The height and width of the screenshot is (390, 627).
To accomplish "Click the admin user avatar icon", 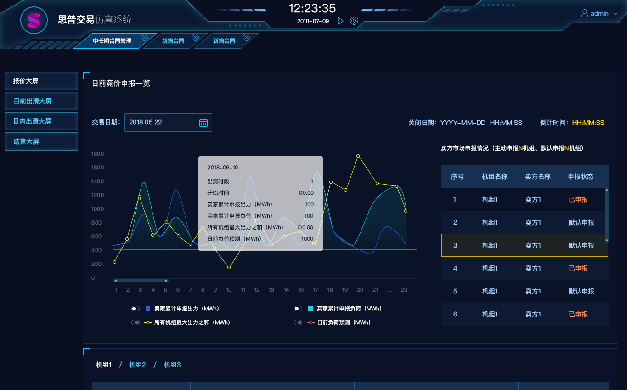I will coord(584,14).
